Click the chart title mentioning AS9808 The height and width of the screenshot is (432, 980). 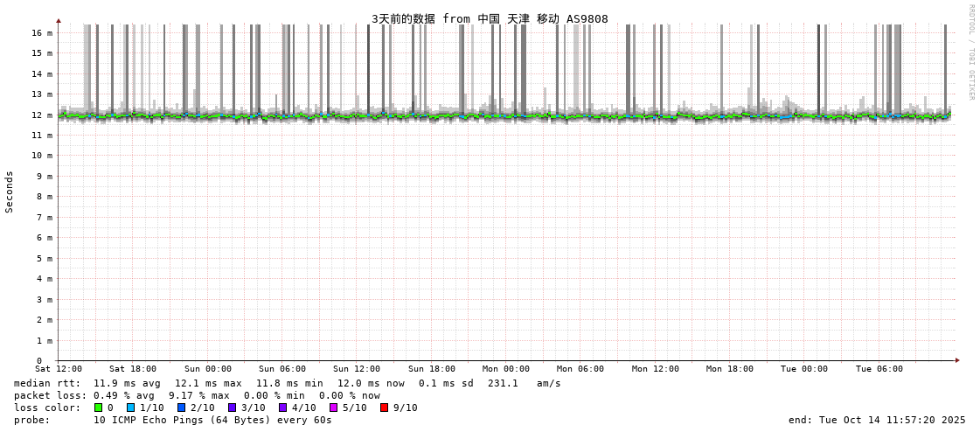click(x=490, y=18)
